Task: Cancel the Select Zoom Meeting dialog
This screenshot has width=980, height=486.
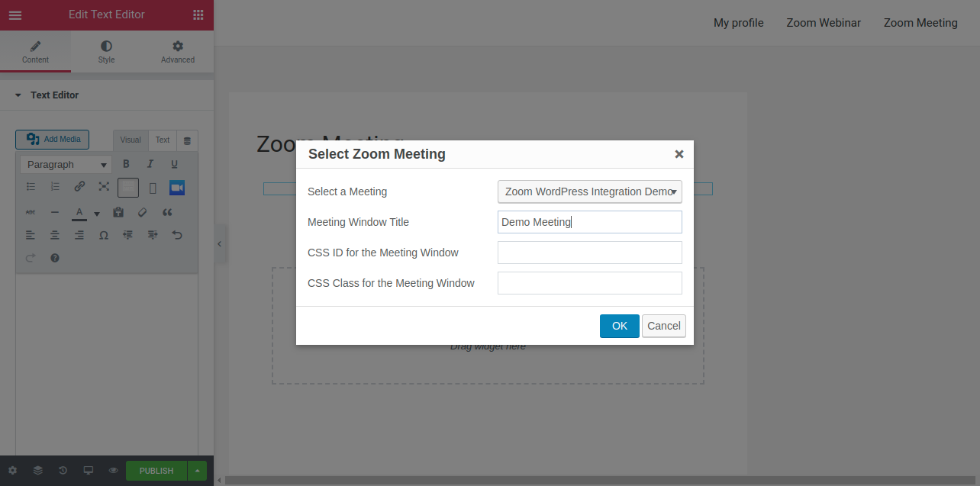Action: (x=664, y=326)
